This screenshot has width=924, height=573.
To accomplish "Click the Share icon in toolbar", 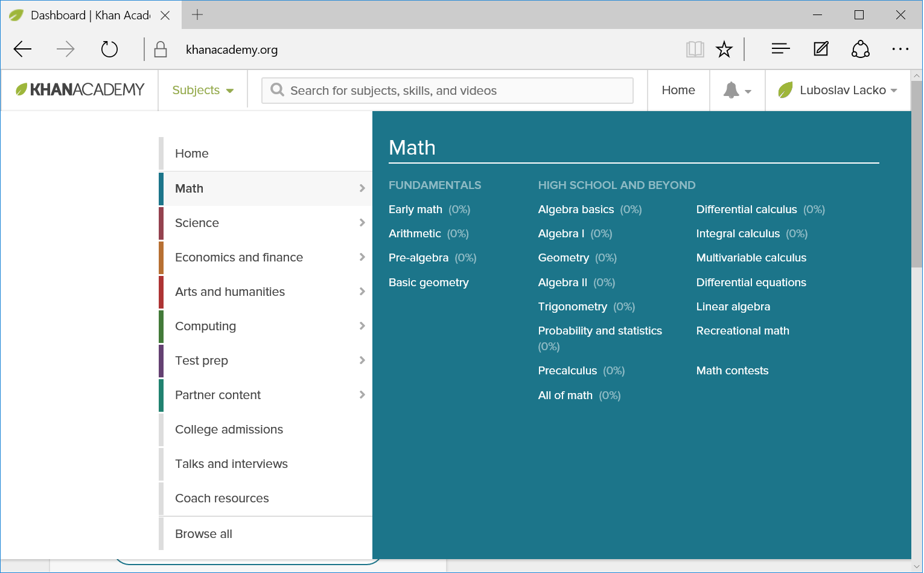I will (x=860, y=49).
